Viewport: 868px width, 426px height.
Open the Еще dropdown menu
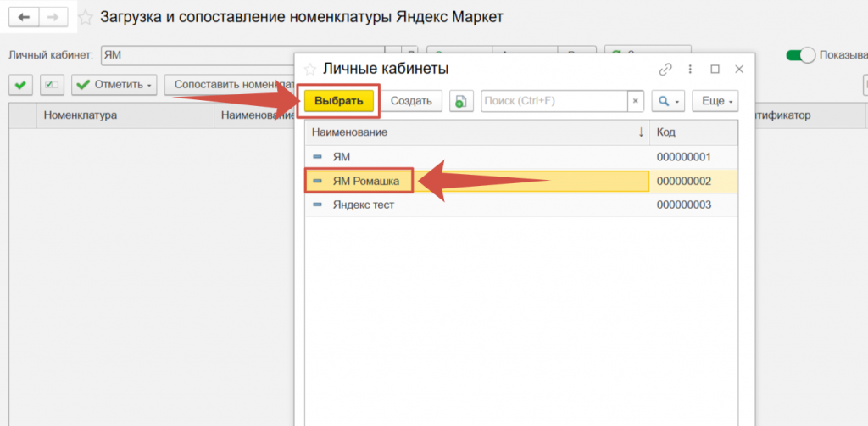(715, 101)
